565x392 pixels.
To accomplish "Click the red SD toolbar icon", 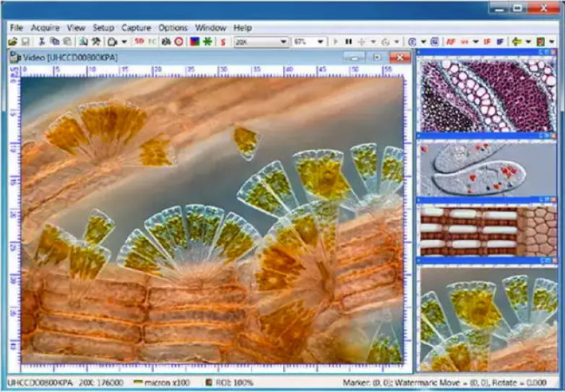I will [x=139, y=42].
